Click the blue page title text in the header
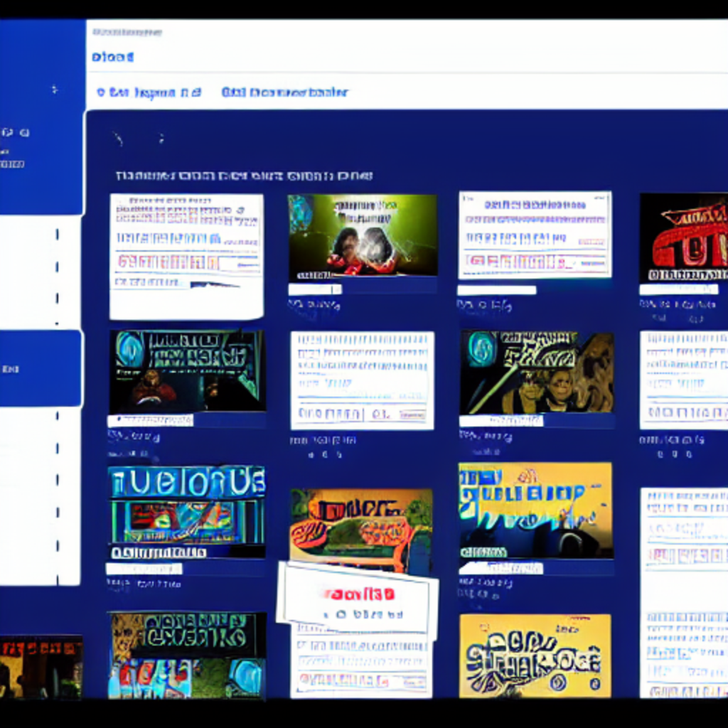Viewport: 728px width, 728px height. point(112,57)
